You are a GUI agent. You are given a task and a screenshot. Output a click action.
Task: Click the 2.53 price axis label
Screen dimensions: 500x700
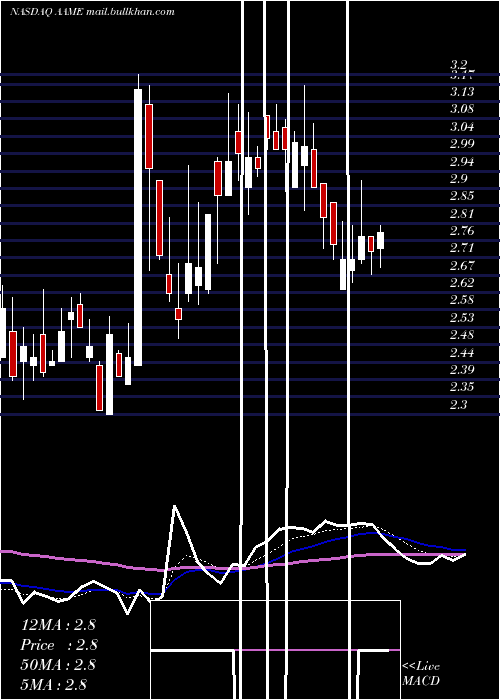462,318
